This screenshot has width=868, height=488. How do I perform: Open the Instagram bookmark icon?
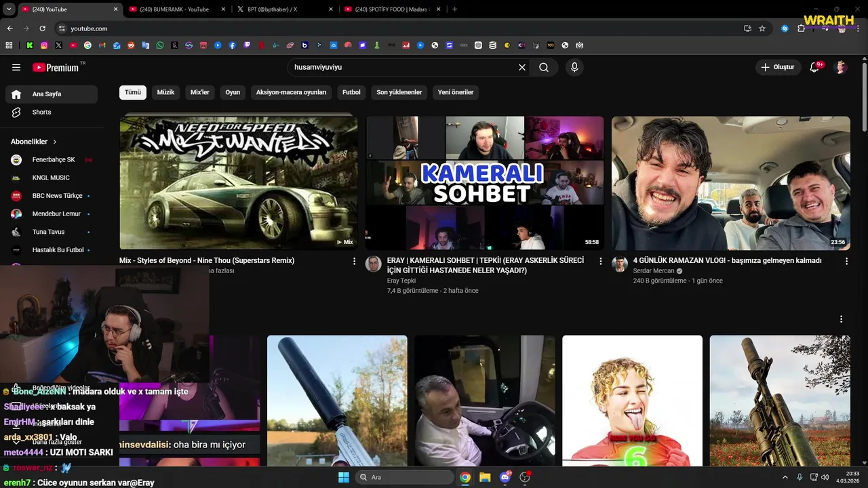[x=44, y=45]
